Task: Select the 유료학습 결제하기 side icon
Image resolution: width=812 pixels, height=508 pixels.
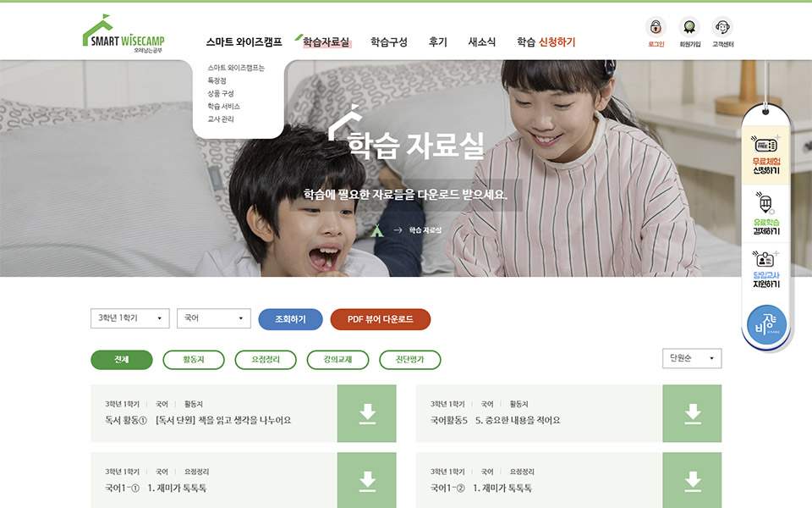Action: point(766,213)
